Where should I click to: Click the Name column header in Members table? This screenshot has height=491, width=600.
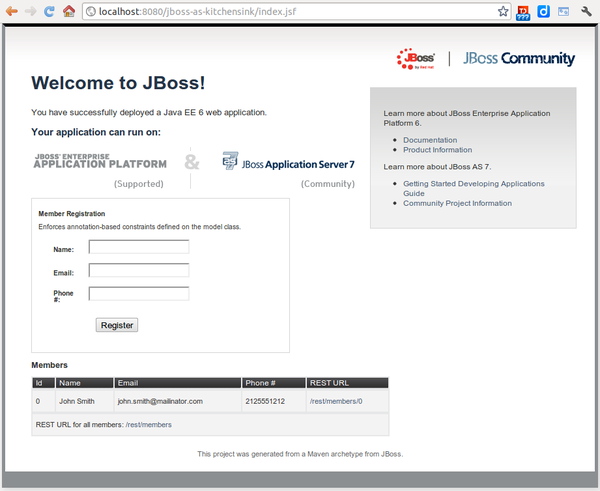click(85, 383)
